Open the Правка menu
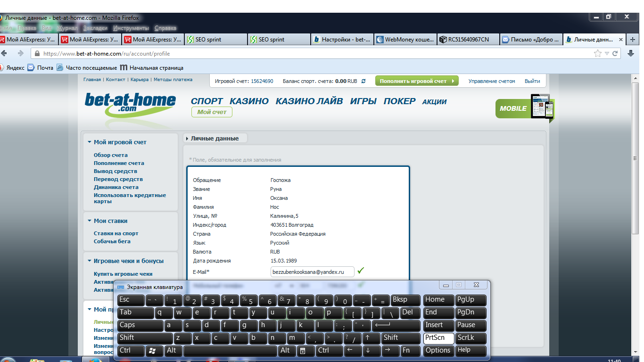The height and width of the screenshot is (362, 644). pyautogui.click(x=27, y=28)
